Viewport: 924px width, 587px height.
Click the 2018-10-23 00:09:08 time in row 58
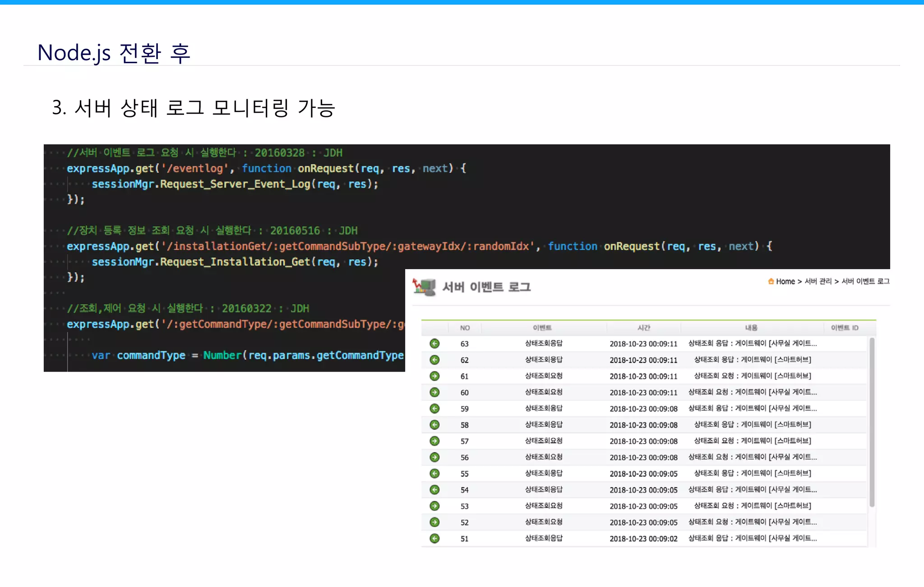click(x=644, y=425)
